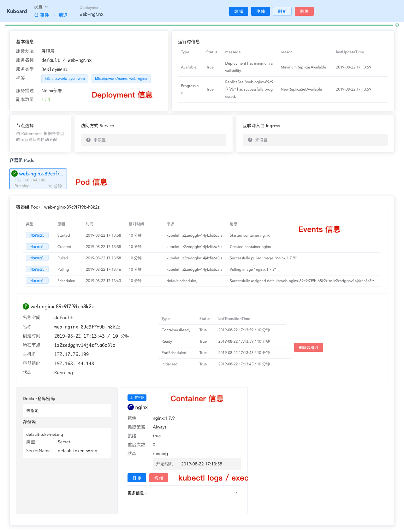This screenshot has height=532, width=404.
Task: Click the 所在节点 value iz2zedgghv14j4zfia6z3lz
Action: click(x=85, y=345)
